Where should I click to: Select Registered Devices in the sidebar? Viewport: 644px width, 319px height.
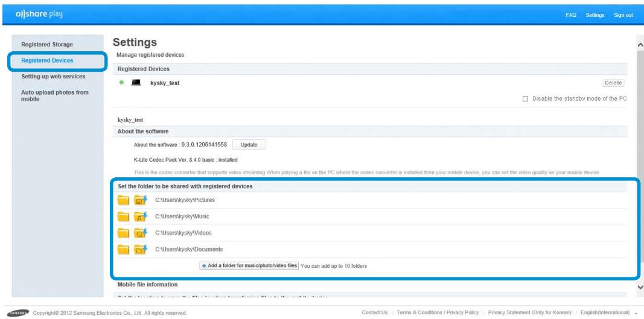click(x=47, y=60)
